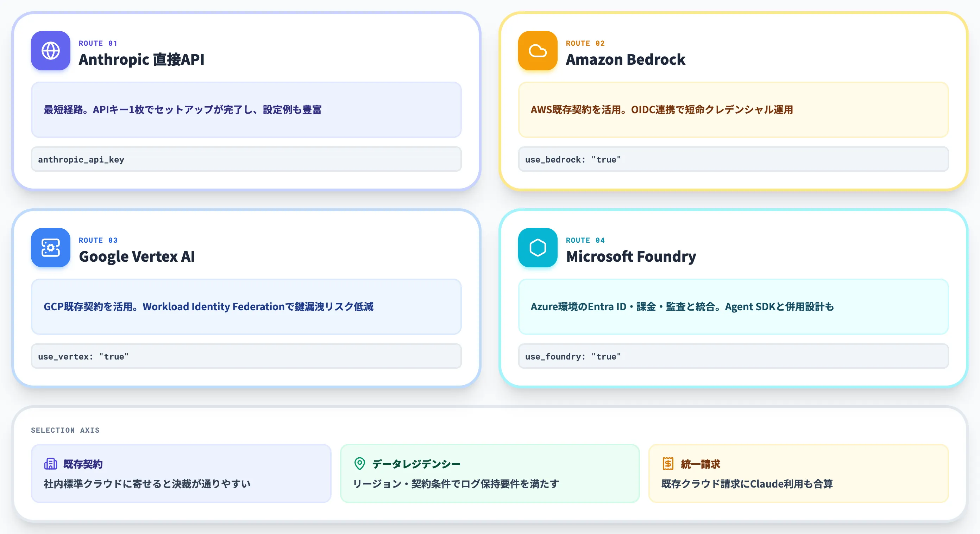Click the building icon beside 既存契約
Viewport: 980px width, 534px height.
coord(51,464)
